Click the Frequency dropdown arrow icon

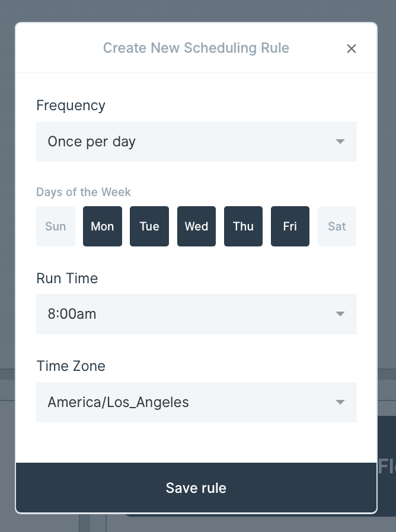coord(340,142)
